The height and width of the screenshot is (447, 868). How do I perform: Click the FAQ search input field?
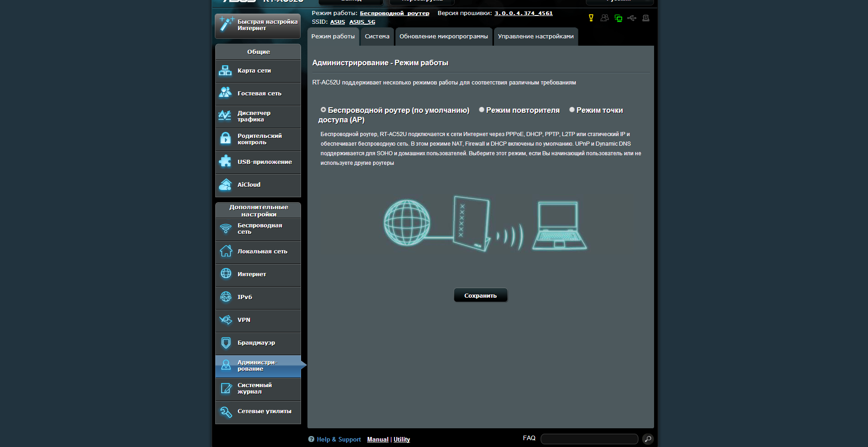(x=589, y=439)
